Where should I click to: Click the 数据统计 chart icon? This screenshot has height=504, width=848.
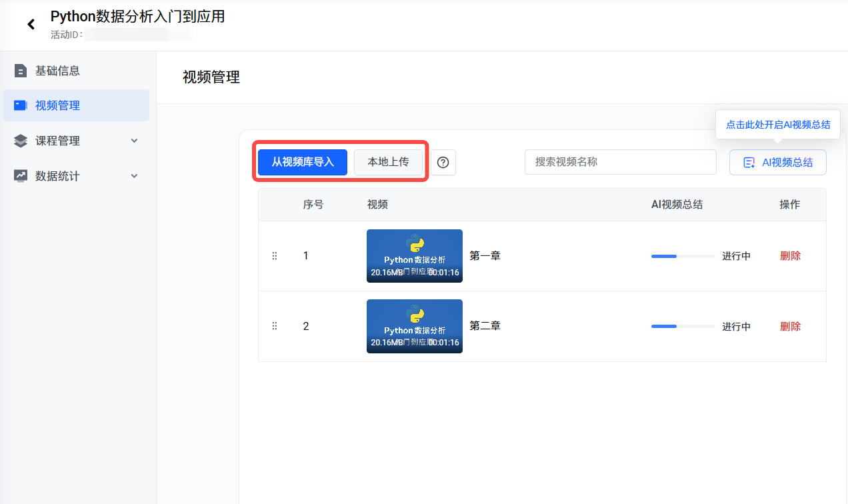point(21,176)
